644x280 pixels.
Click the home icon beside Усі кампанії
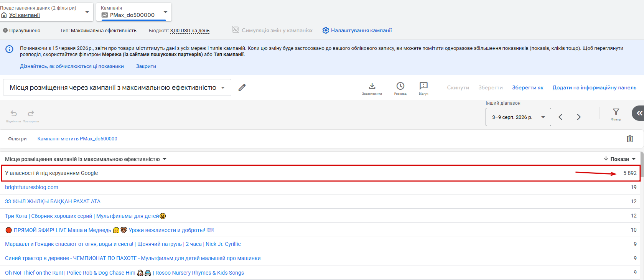[4, 15]
